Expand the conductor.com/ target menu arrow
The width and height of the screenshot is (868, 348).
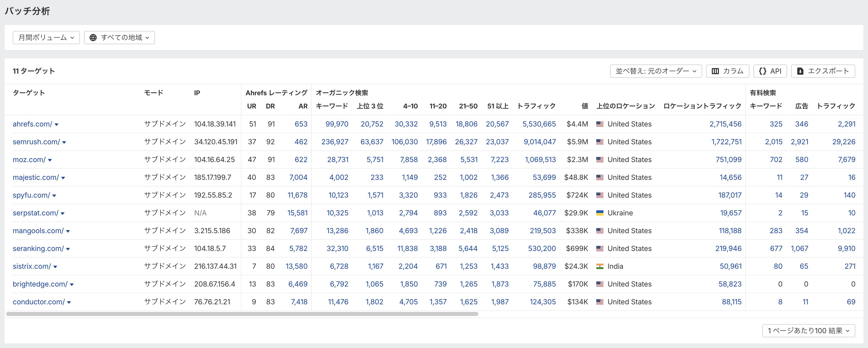click(x=69, y=302)
